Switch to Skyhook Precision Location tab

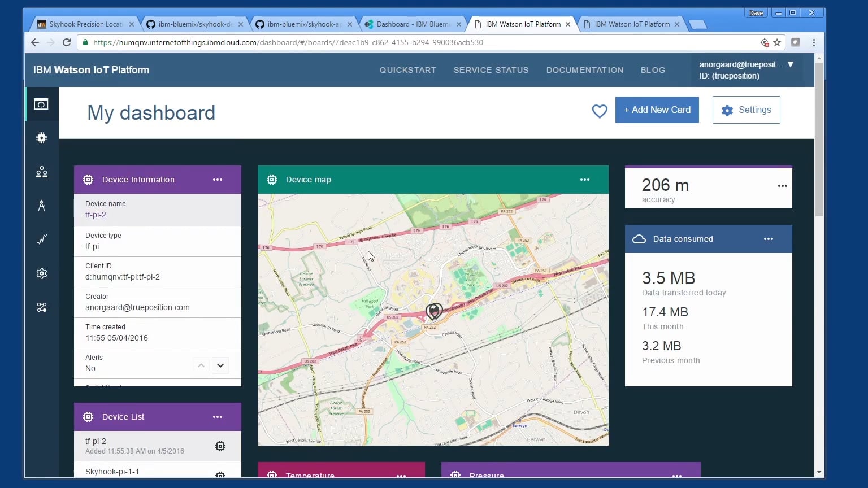pos(85,24)
